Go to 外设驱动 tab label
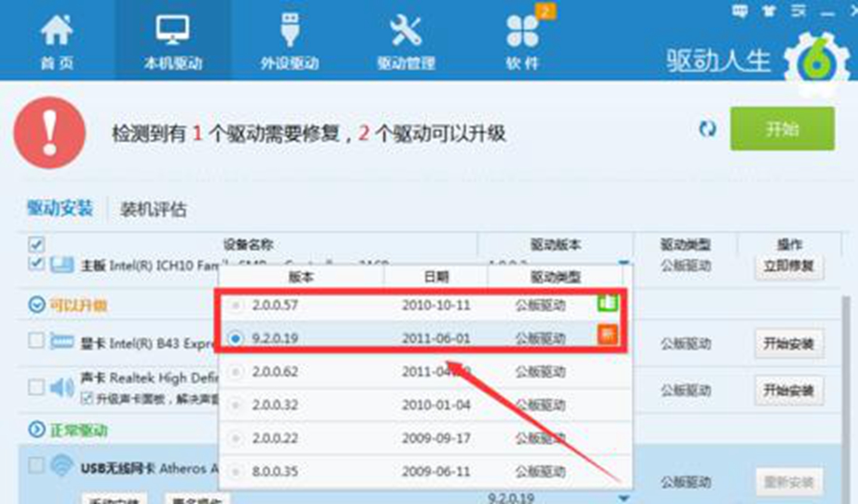 tap(290, 63)
